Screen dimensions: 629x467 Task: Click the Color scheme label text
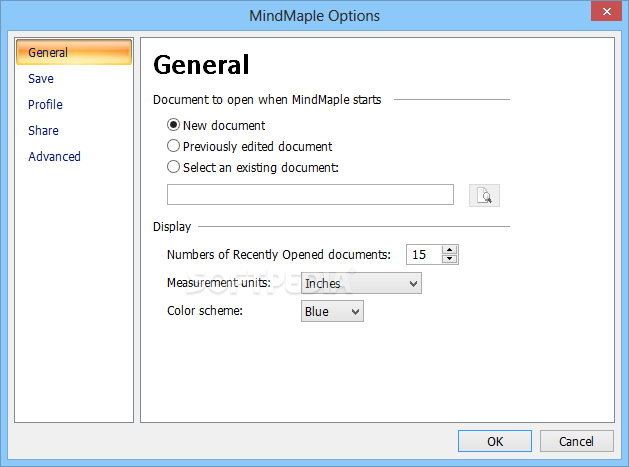pyautogui.click(x=205, y=311)
